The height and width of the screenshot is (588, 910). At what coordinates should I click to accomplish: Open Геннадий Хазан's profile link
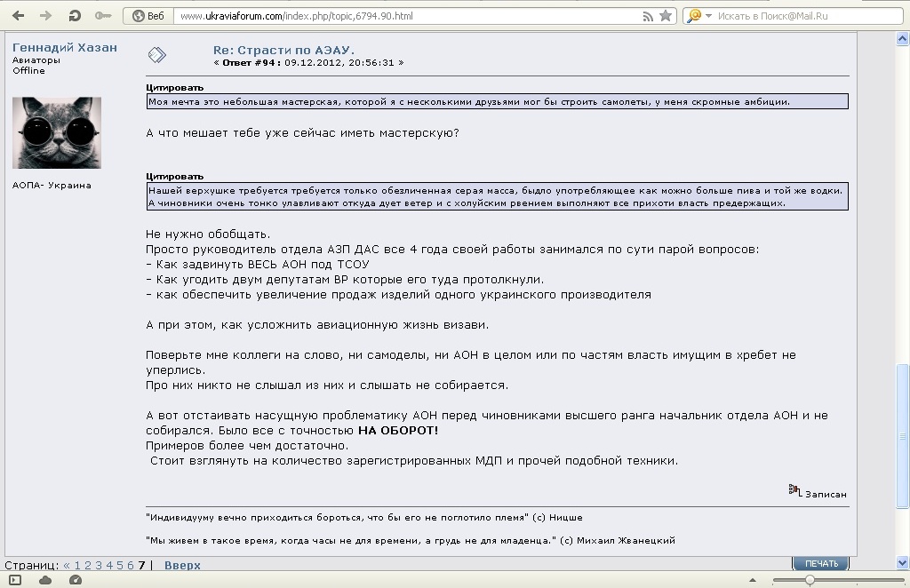(x=65, y=48)
